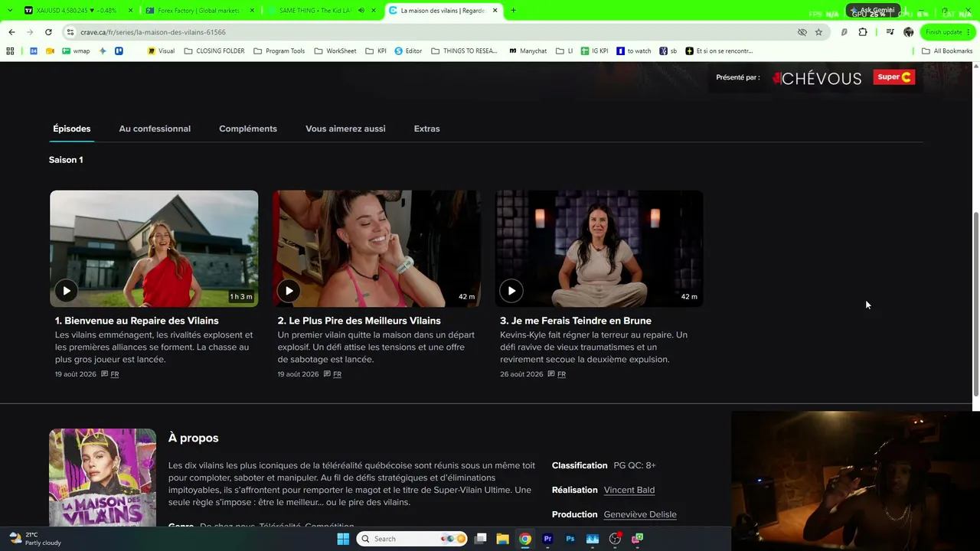This screenshot has width=980, height=551.
Task: Open the Vincent Bald director link
Action: [x=629, y=490]
